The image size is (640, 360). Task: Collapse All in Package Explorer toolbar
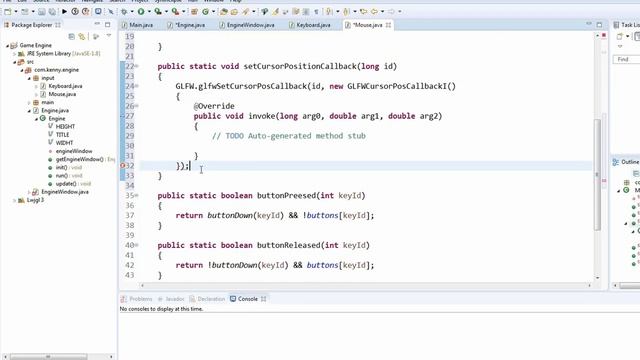click(71, 37)
